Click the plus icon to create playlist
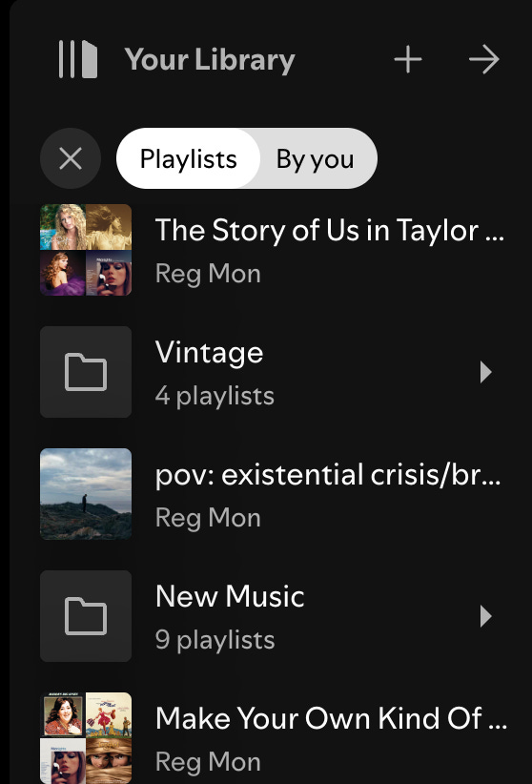This screenshot has height=784, width=532. point(408,59)
